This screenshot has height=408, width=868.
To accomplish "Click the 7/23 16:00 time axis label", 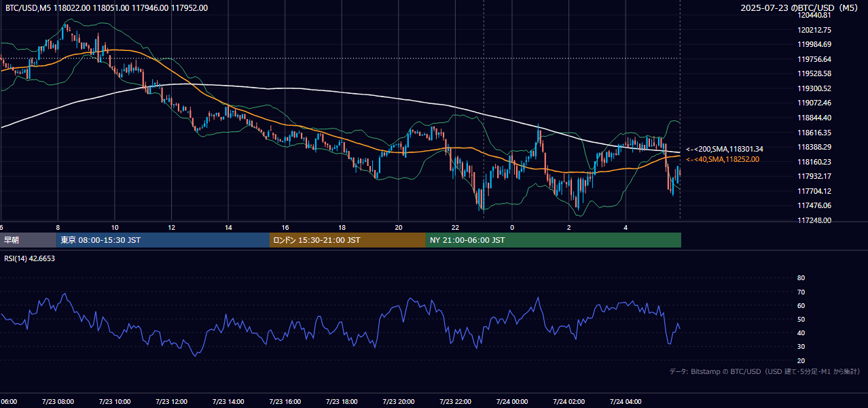I will [x=285, y=402].
